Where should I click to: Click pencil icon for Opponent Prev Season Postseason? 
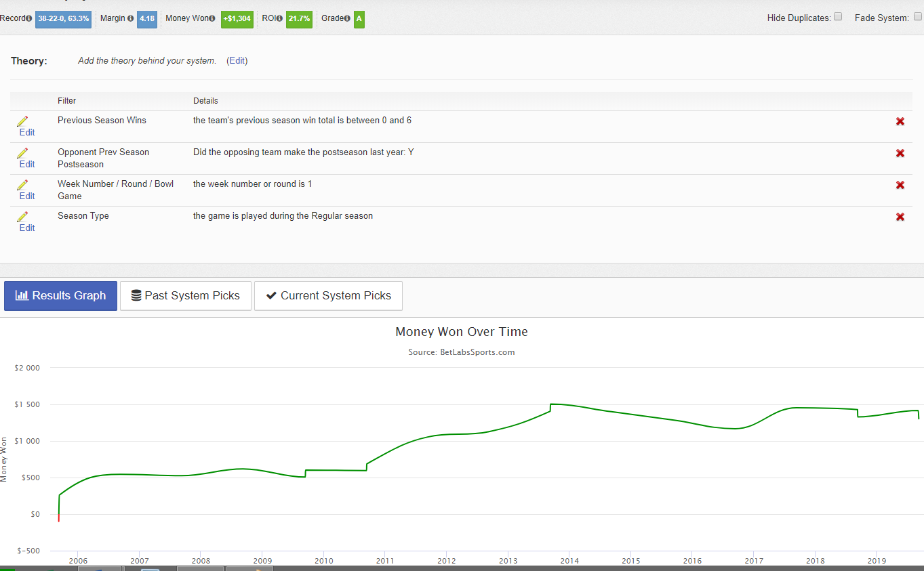22,153
